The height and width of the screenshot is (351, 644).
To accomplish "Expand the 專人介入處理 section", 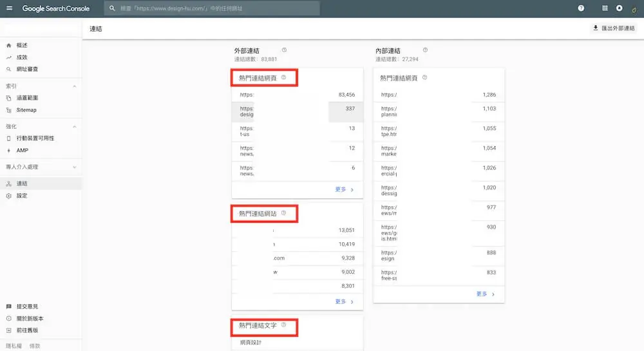I will [74, 167].
